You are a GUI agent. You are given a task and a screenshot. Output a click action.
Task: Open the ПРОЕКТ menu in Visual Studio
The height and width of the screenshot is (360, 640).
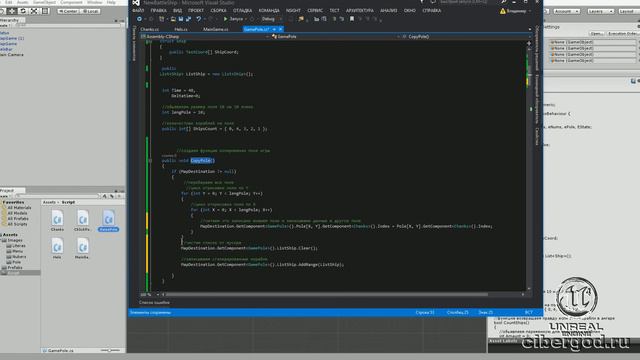pos(196,11)
